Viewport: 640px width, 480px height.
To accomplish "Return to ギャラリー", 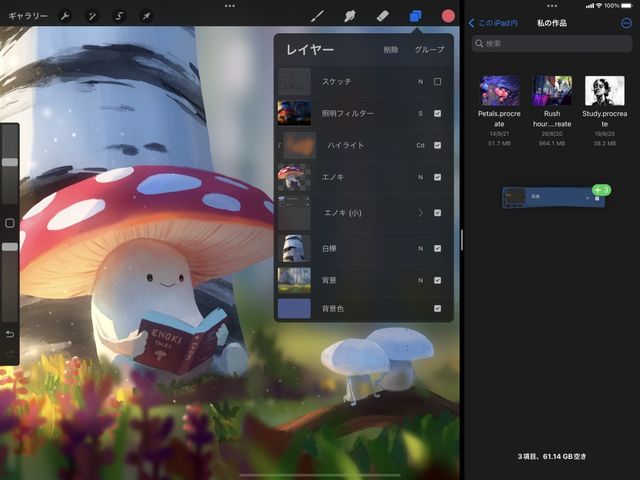I will click(x=28, y=16).
